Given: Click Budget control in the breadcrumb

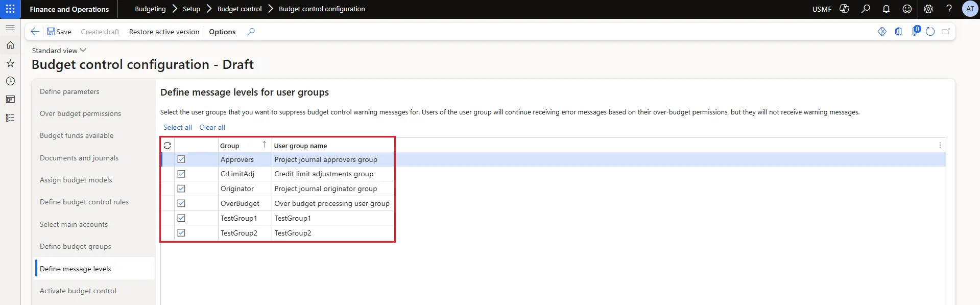Looking at the screenshot, I should [240, 9].
